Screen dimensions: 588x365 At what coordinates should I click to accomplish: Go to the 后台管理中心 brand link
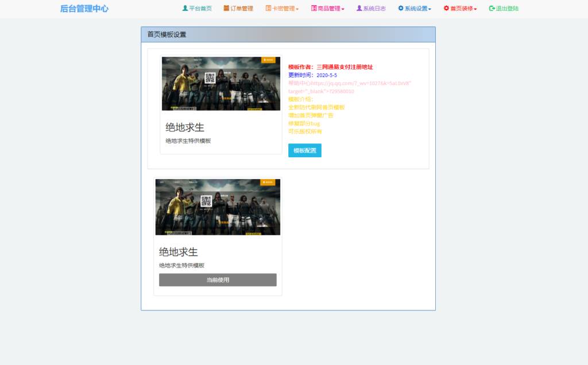[x=84, y=9]
